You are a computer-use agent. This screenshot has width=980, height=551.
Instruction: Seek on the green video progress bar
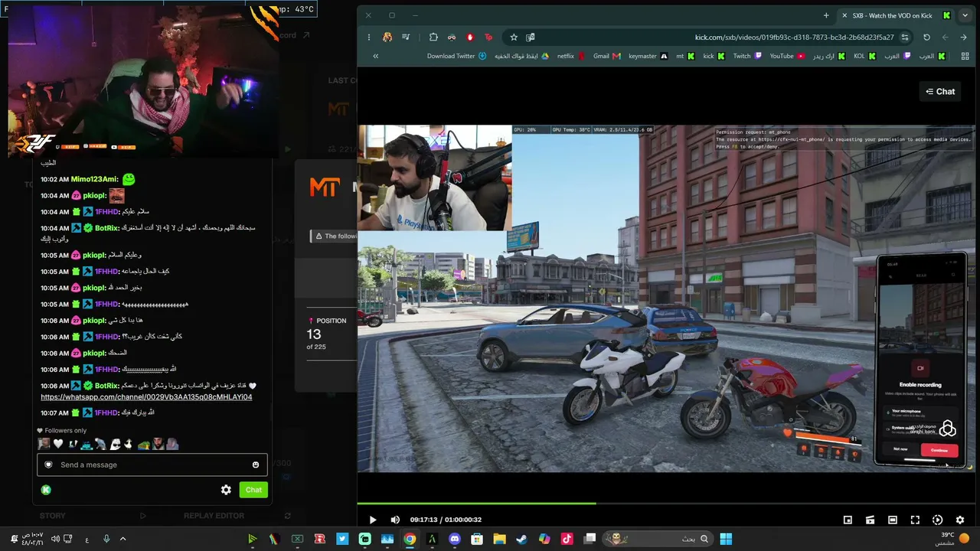click(666, 503)
